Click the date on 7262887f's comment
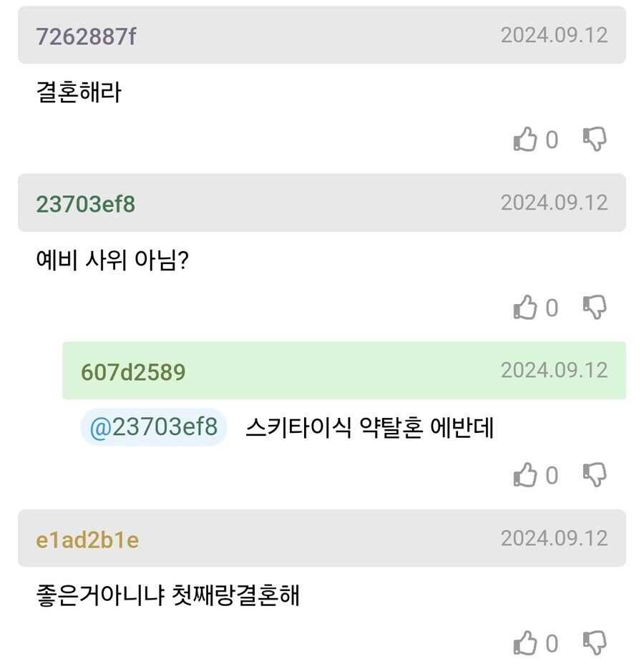Viewport: 644px width, 669px height. pos(554,35)
